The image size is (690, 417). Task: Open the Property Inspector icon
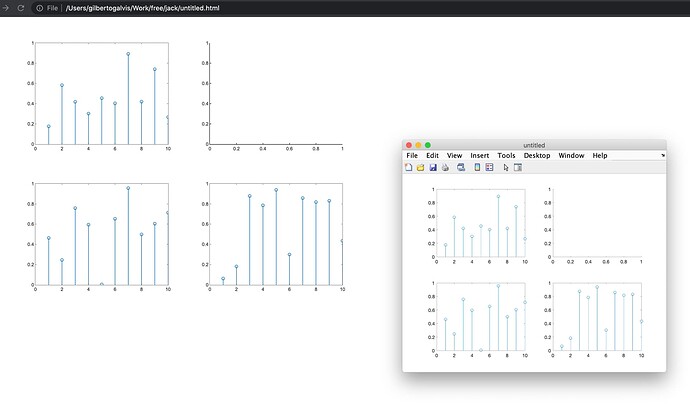pos(518,167)
